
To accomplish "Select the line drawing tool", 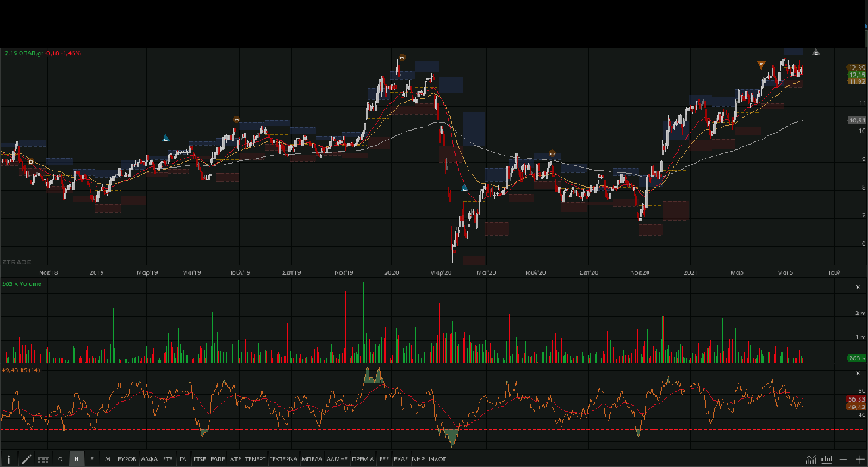I will (x=26, y=459).
